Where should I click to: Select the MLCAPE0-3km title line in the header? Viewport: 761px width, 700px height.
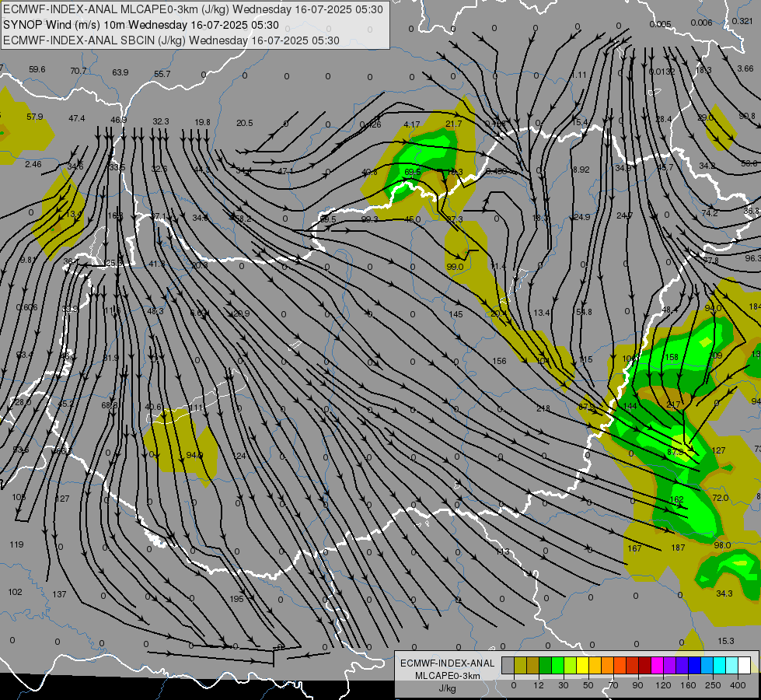click(193, 9)
